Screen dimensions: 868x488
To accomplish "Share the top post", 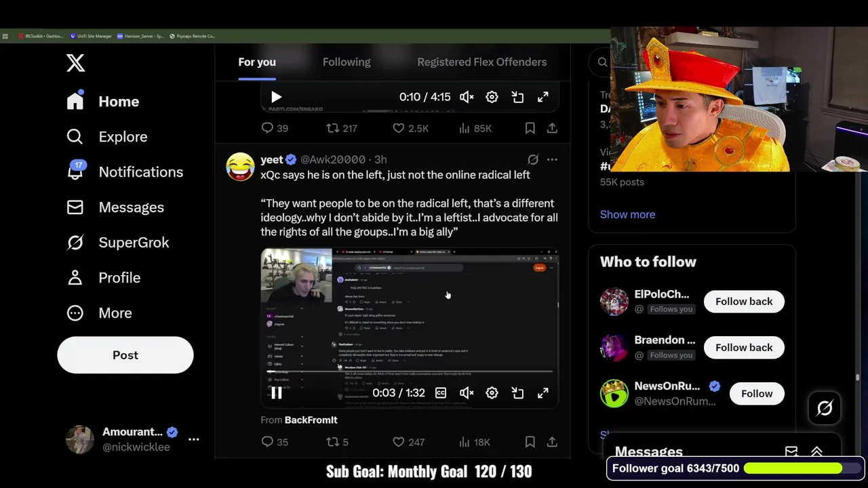I will [553, 128].
